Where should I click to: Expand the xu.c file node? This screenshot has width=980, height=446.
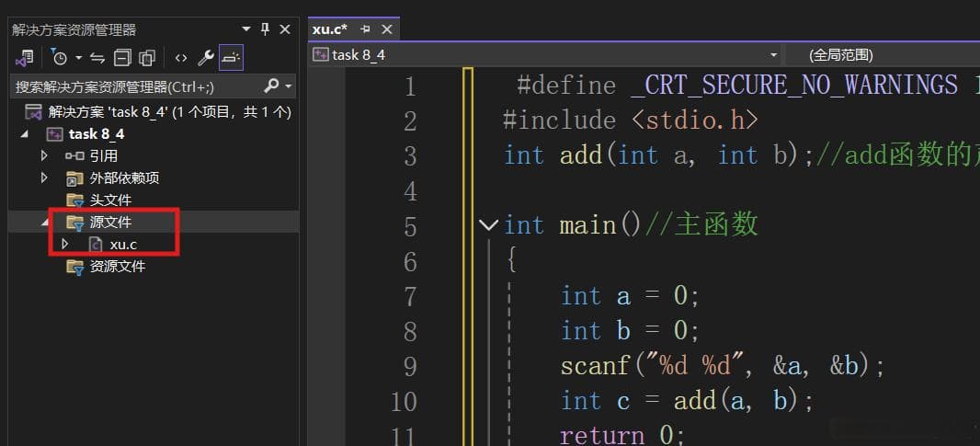pos(65,244)
